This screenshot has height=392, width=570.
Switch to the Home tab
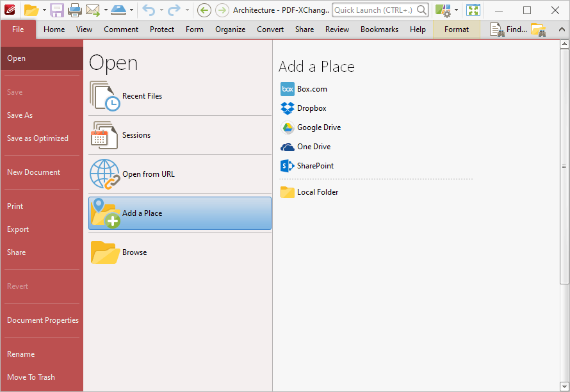pos(54,29)
